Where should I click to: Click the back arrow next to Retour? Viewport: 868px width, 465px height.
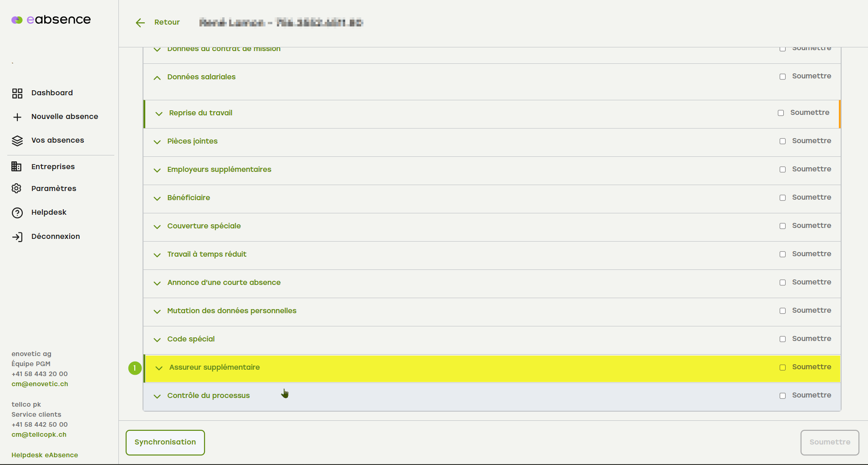140,23
